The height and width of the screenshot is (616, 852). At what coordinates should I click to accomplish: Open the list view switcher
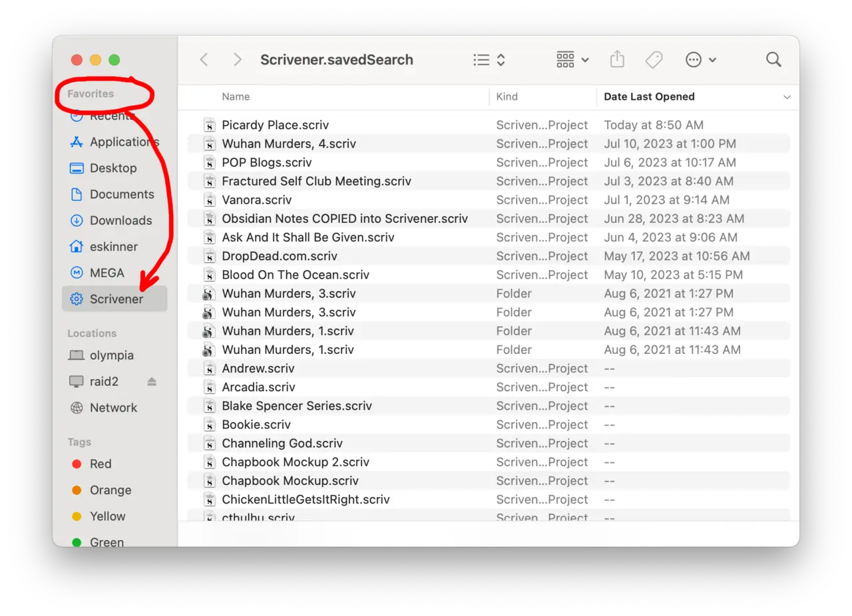point(489,60)
